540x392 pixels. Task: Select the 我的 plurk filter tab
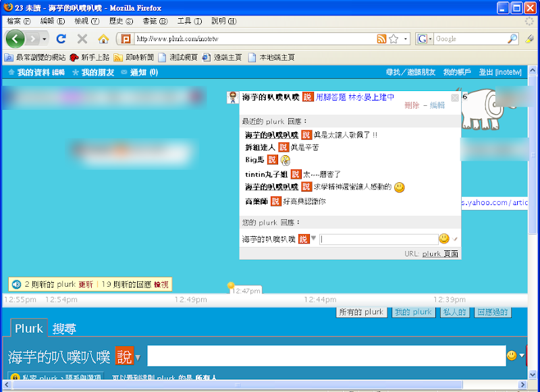(x=413, y=312)
